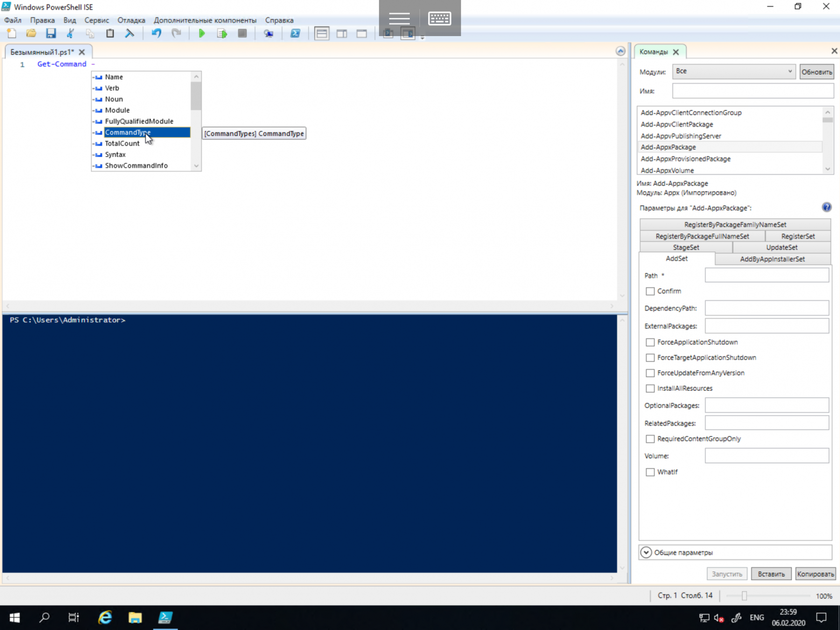This screenshot has width=840, height=630.
Task: Create a new script with the New icon
Action: click(11, 33)
